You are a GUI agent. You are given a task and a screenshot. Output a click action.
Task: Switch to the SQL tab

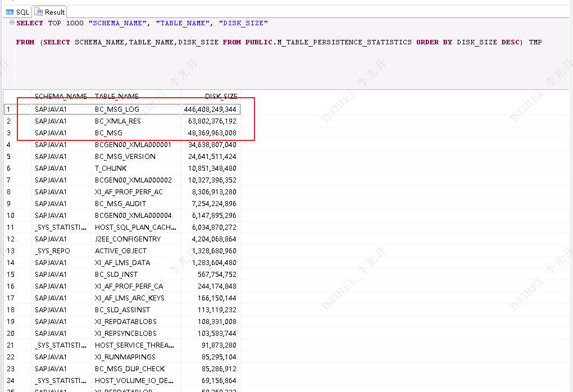pyautogui.click(x=17, y=12)
